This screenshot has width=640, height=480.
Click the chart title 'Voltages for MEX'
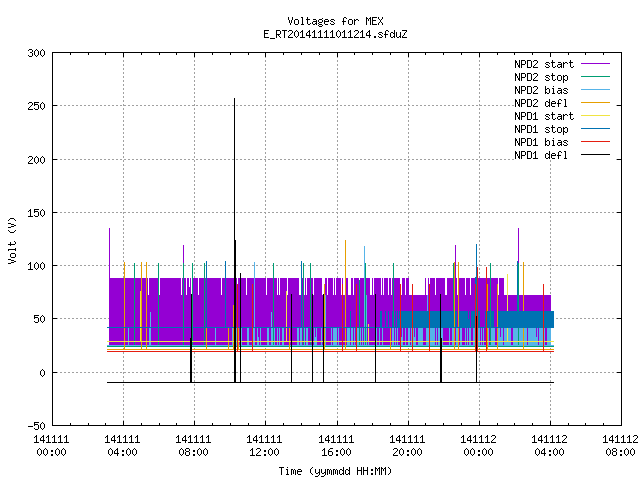coord(335,21)
